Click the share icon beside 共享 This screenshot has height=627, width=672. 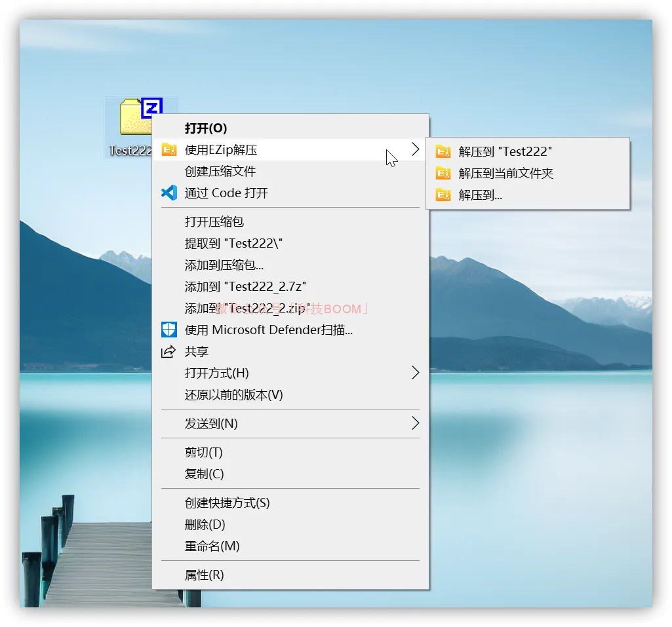click(x=168, y=352)
